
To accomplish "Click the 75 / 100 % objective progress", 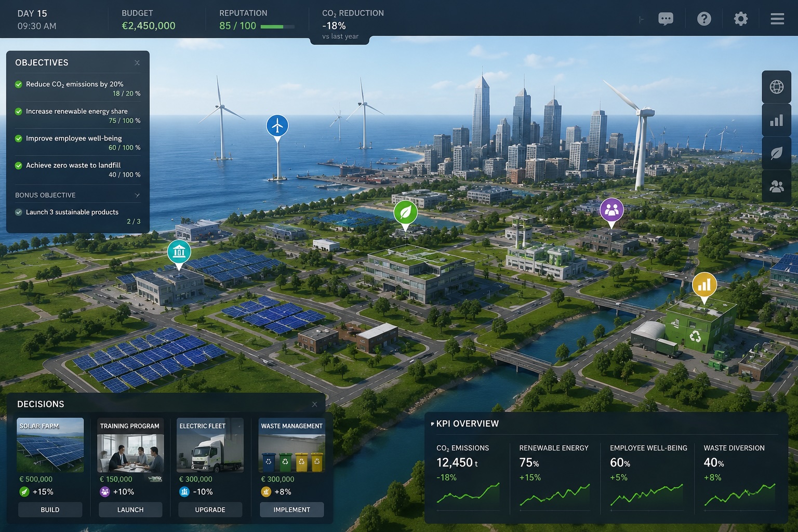I will click(125, 121).
